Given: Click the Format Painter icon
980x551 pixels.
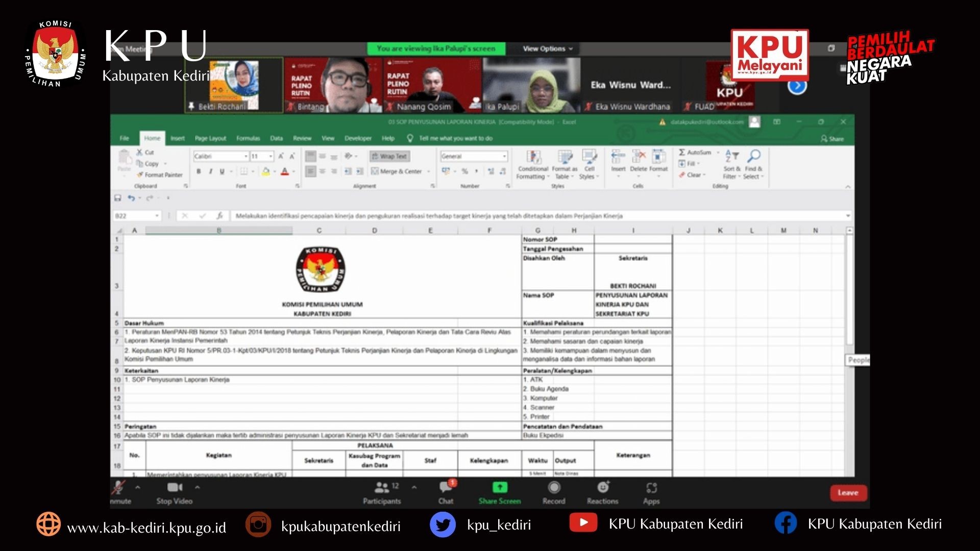Looking at the screenshot, I should tap(140, 174).
